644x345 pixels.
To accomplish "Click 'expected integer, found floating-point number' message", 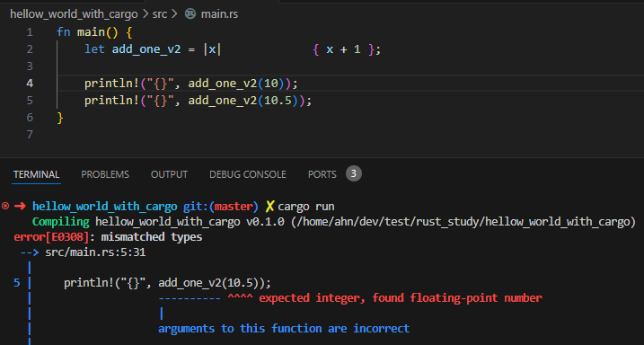I will 401,297.
